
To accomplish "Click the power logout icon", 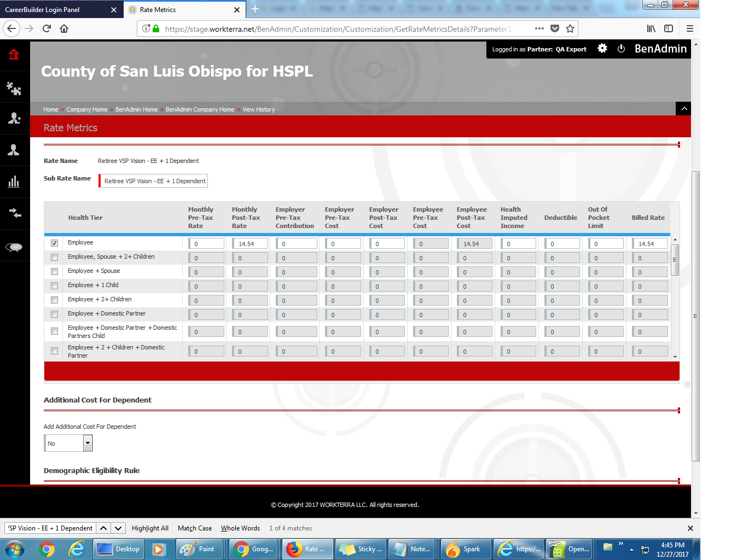I will [621, 49].
